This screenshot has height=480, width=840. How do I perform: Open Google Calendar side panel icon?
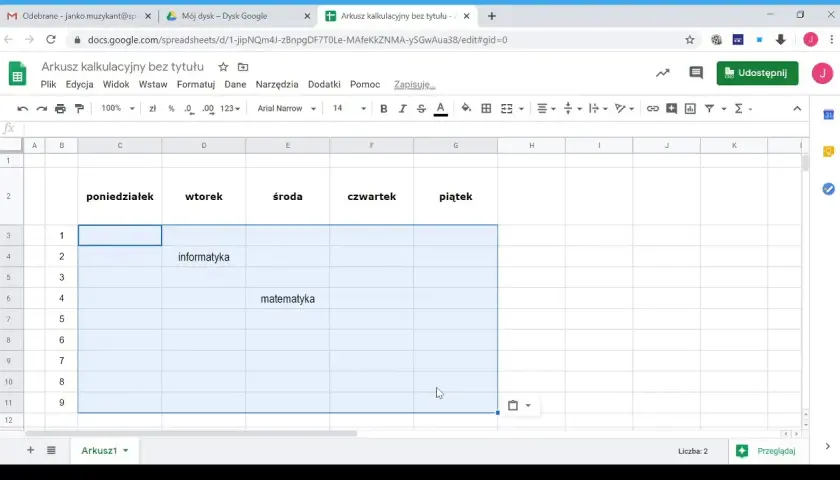pyautogui.click(x=828, y=115)
